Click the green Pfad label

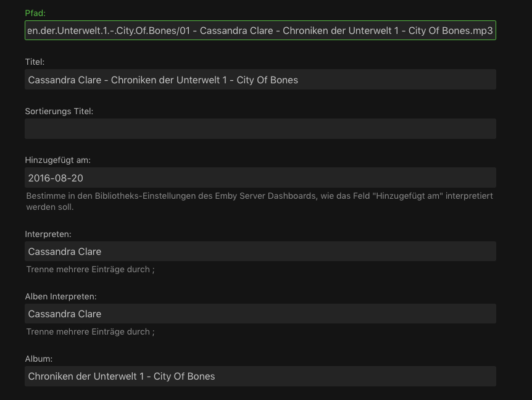click(35, 13)
